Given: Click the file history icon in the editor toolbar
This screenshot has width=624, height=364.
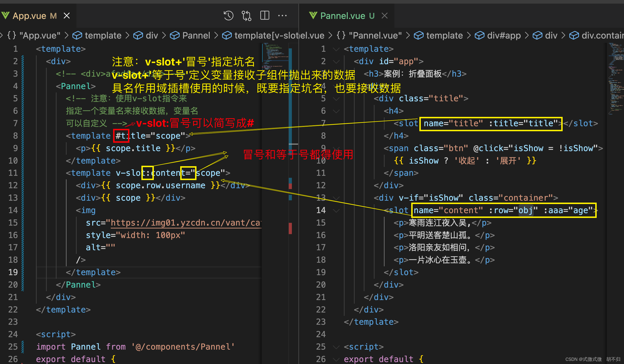Looking at the screenshot, I should [x=228, y=15].
